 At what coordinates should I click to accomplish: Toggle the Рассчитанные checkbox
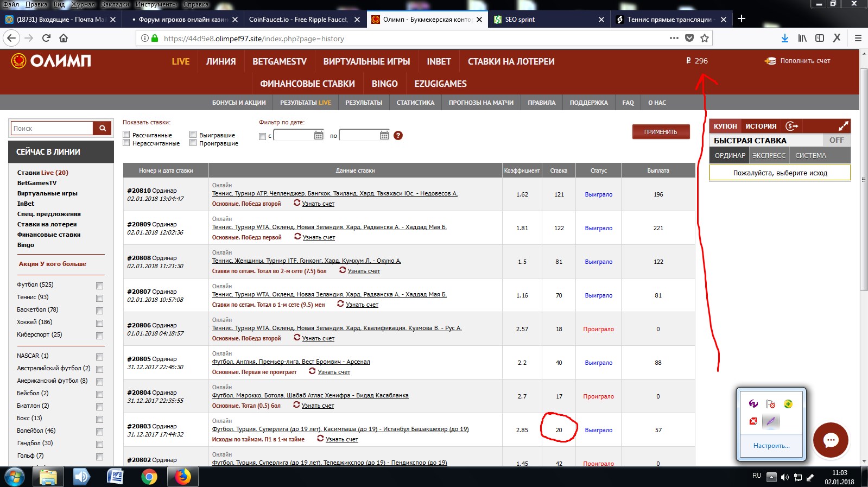coord(126,135)
